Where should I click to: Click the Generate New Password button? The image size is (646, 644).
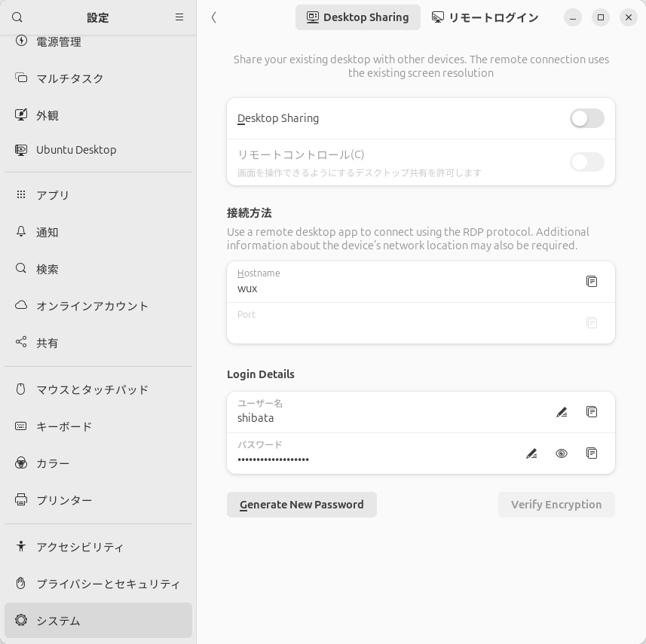(x=302, y=505)
